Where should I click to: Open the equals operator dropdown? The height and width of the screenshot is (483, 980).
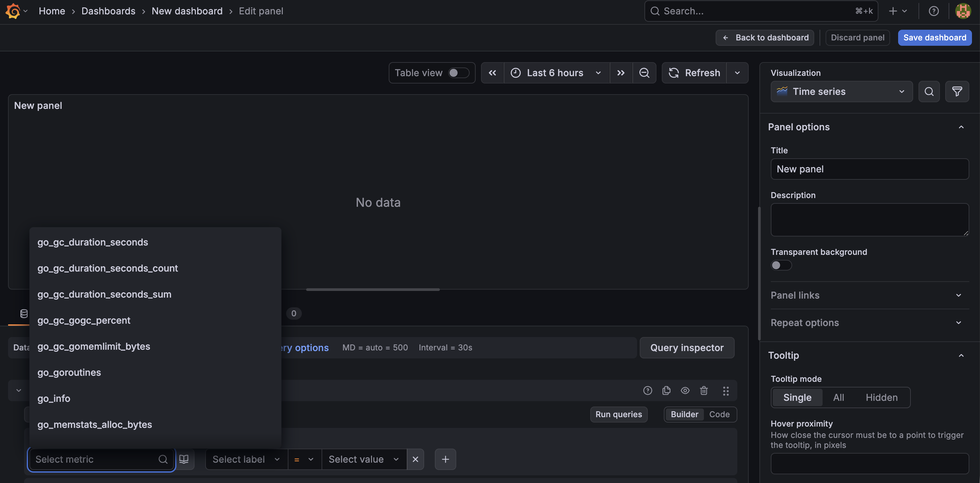pyautogui.click(x=305, y=459)
